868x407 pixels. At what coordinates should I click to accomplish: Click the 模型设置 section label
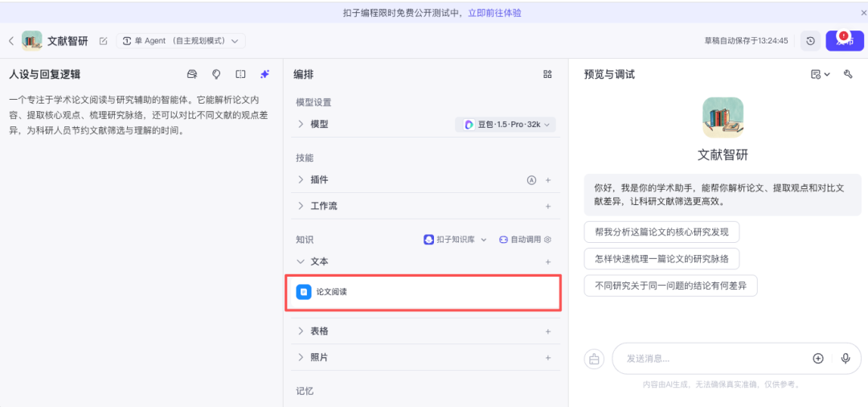(x=313, y=102)
